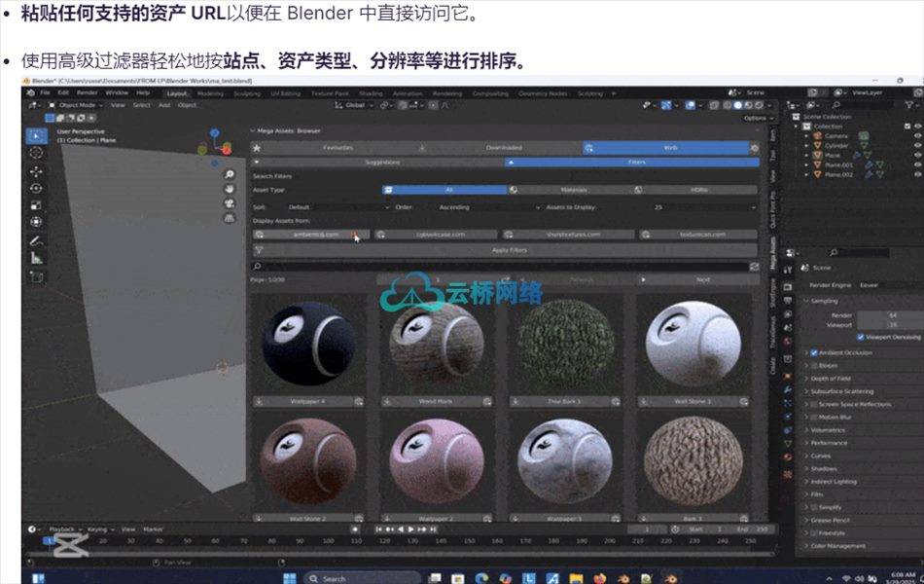Disable Ambient Occlusion checkbox
Viewport: 924px width, 584px height.
click(814, 352)
